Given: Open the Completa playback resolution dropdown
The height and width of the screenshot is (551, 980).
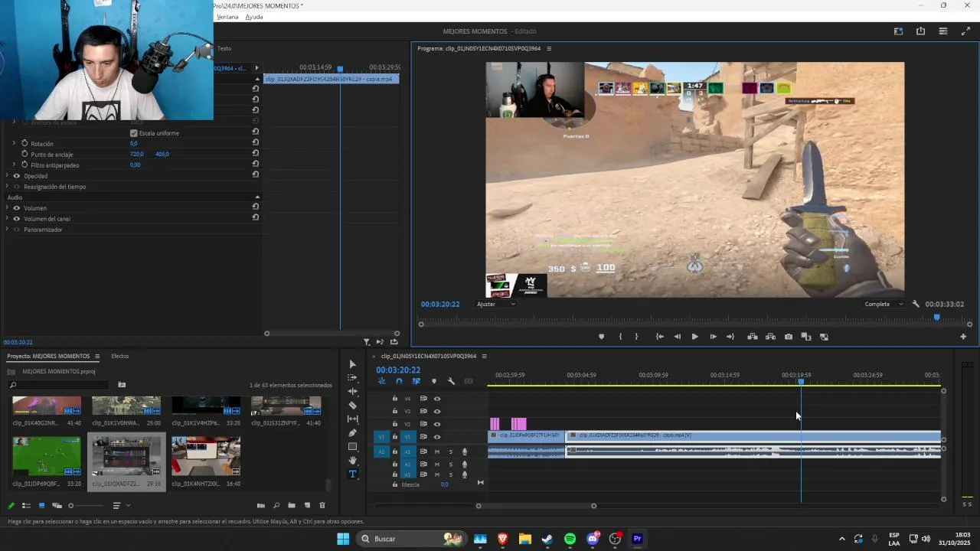Looking at the screenshot, I should [884, 304].
